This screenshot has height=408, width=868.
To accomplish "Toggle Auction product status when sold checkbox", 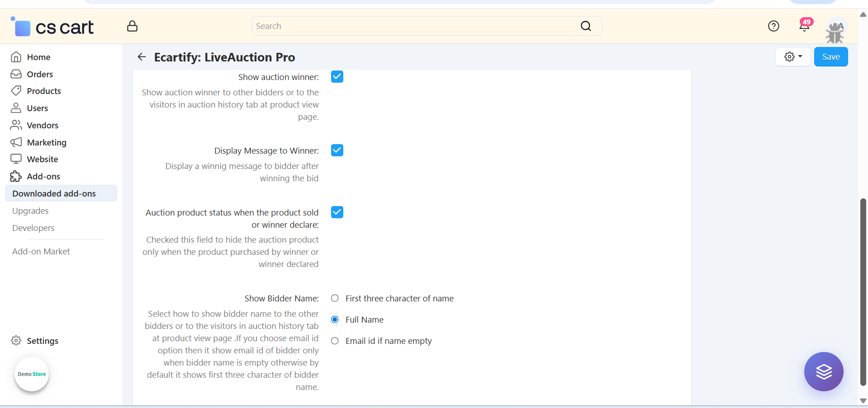I will [337, 212].
